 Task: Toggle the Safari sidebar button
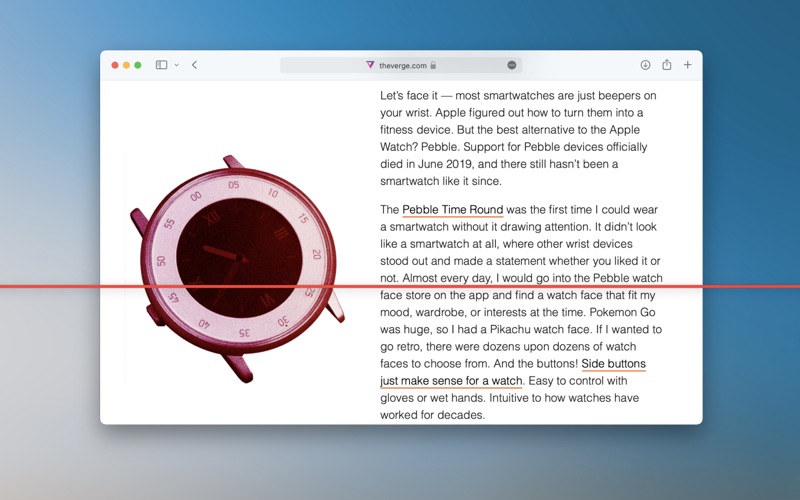161,65
